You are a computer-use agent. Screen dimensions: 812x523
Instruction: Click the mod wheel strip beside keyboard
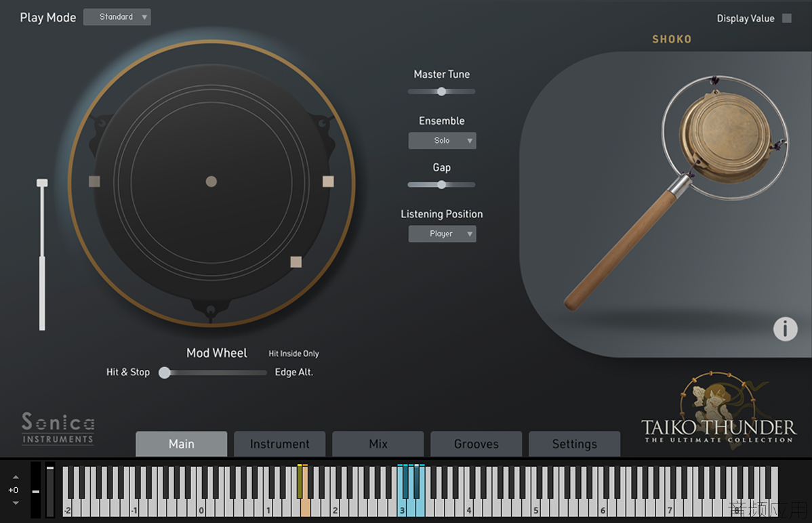(x=49, y=490)
